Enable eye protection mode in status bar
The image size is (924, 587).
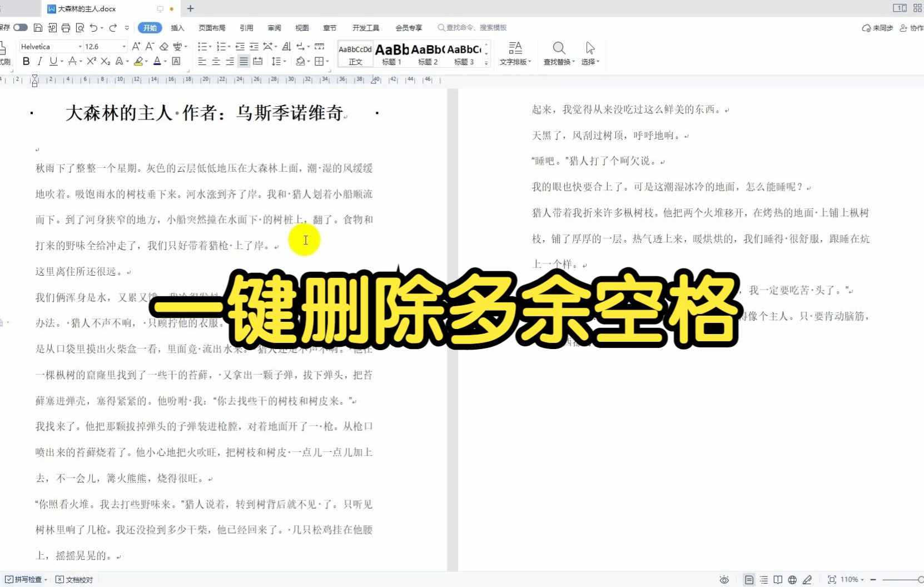click(x=724, y=579)
